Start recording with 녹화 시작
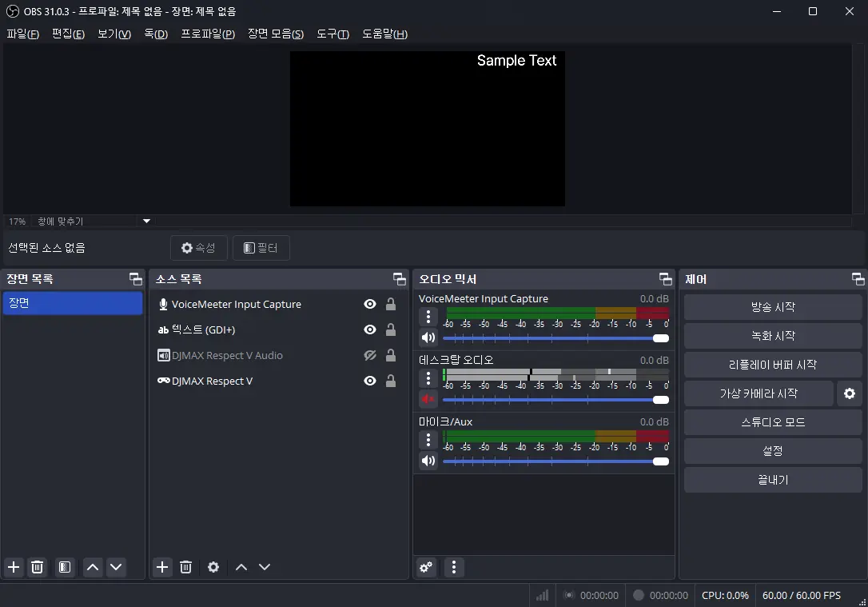The height and width of the screenshot is (607, 868). tap(773, 336)
